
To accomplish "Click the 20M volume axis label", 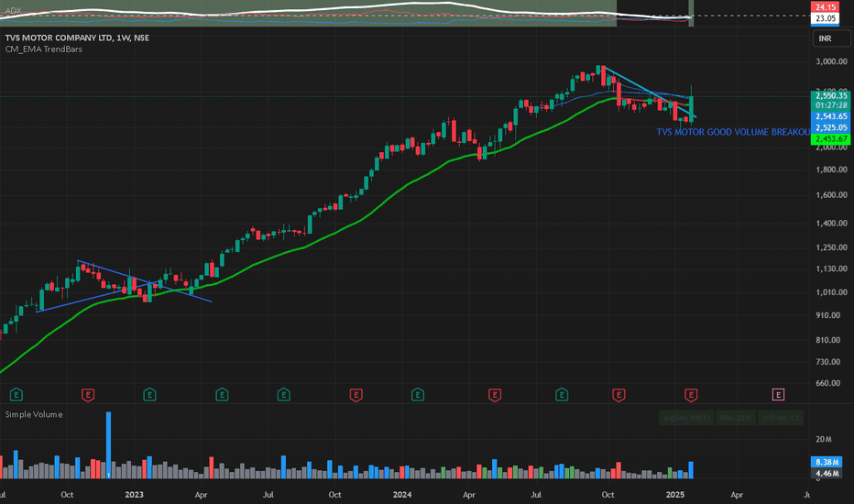I will tap(824, 439).
